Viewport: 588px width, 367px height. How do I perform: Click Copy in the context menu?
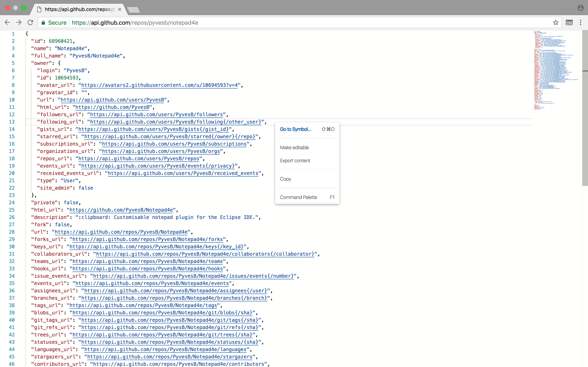[285, 179]
